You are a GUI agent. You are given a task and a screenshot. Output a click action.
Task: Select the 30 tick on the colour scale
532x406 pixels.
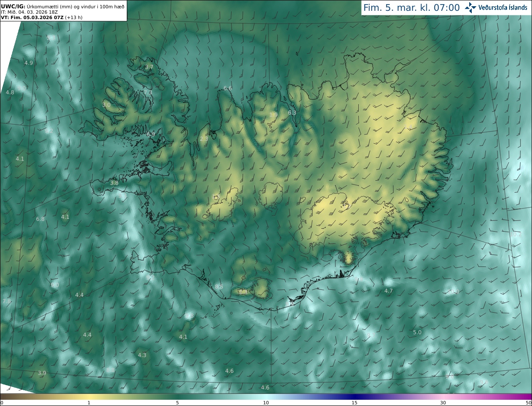tap(443, 403)
